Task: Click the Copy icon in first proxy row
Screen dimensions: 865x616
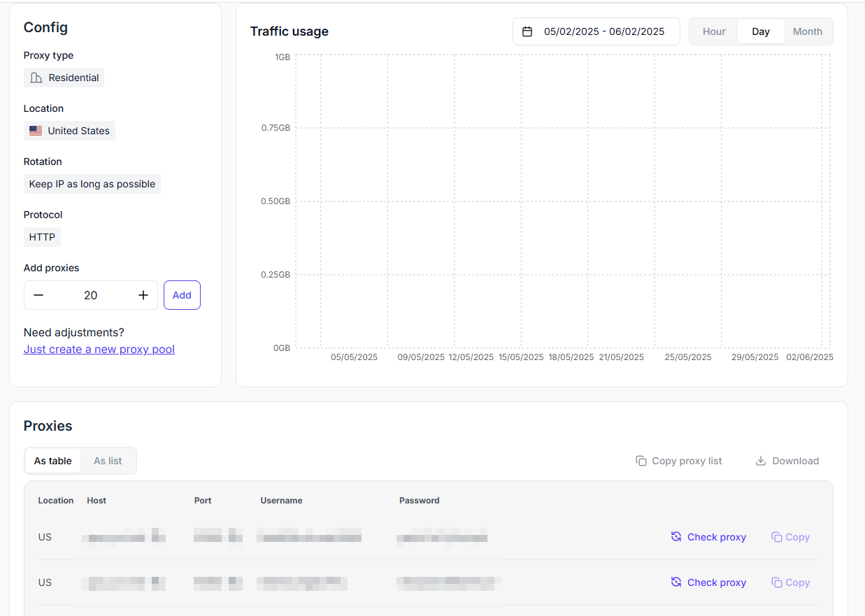Action: 776,537
